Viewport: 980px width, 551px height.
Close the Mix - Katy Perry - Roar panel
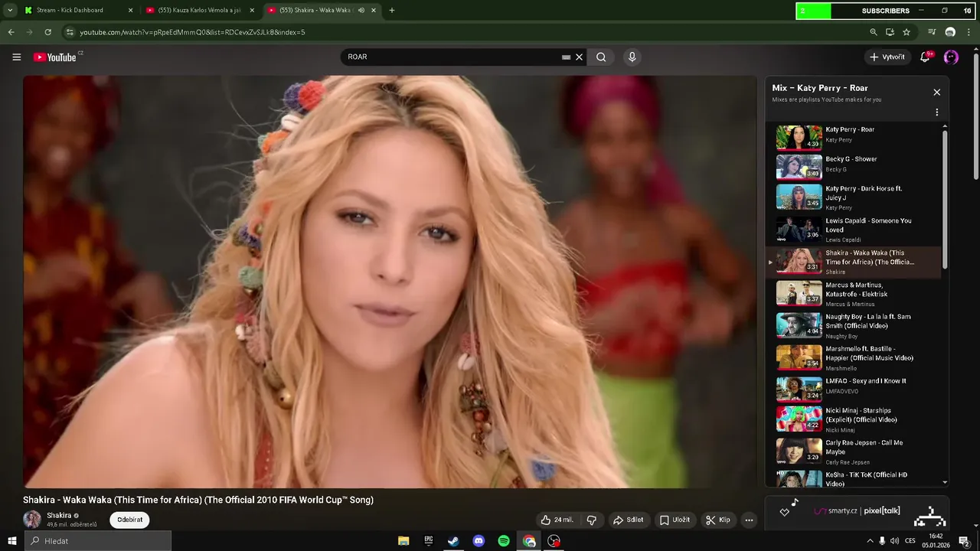[936, 92]
